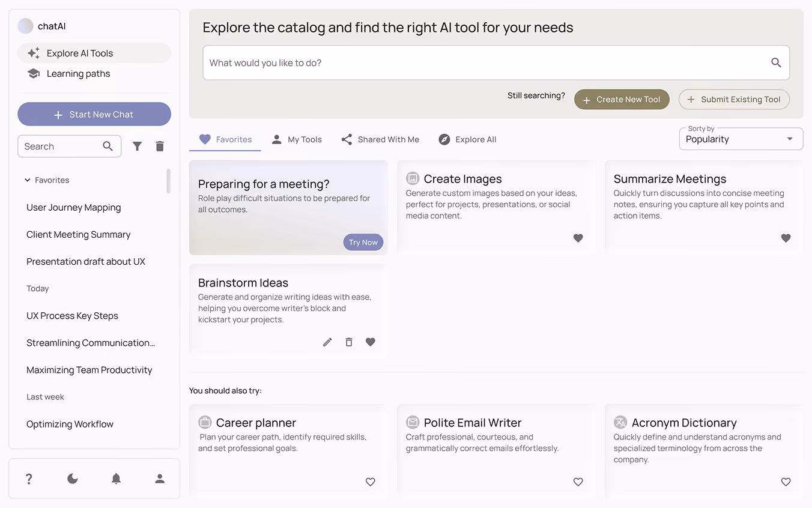The image size is (812, 508).
Task: Click the sidebar chat list scrollbar
Action: (x=168, y=181)
